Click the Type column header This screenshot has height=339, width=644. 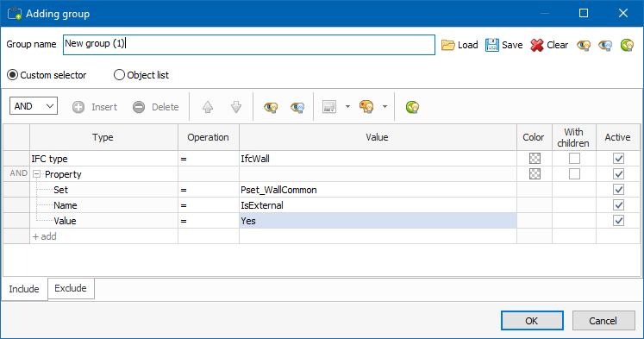(104, 137)
